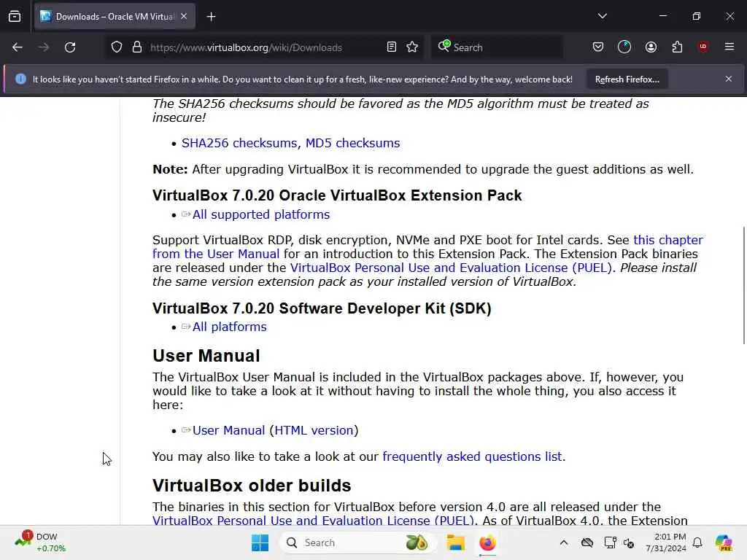Click the Refresh Firefox... button
Image resolution: width=747 pixels, height=560 pixels.
pos(627,79)
